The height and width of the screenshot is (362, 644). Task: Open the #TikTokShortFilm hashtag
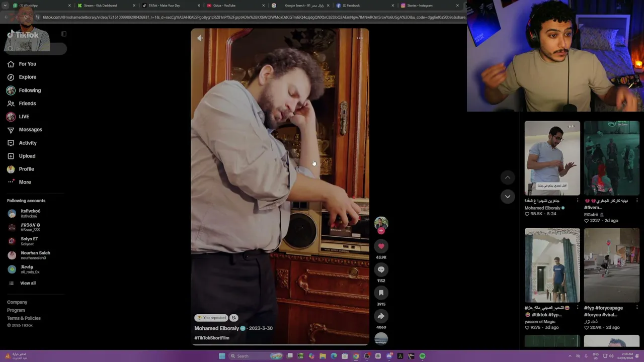212,338
